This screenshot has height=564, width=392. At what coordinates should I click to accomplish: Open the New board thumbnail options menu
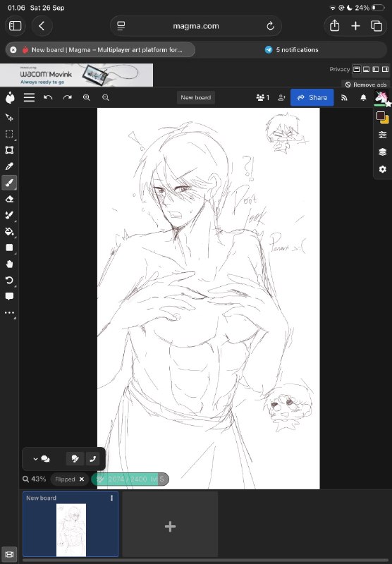112,498
